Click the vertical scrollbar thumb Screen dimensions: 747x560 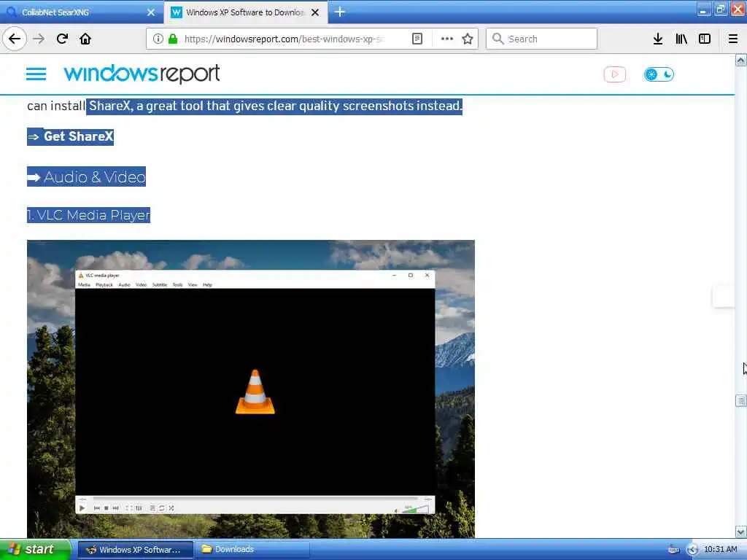[741, 400]
